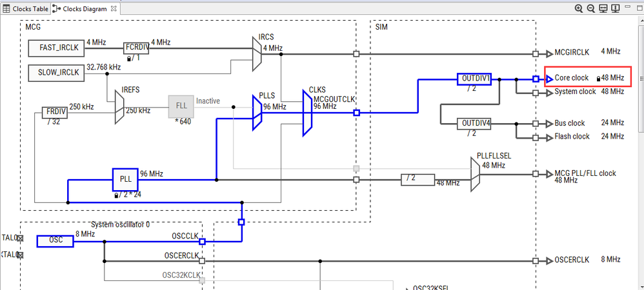Screen dimensions: 644x290
Task: Fit diagram to window width icon
Action: point(603,8)
